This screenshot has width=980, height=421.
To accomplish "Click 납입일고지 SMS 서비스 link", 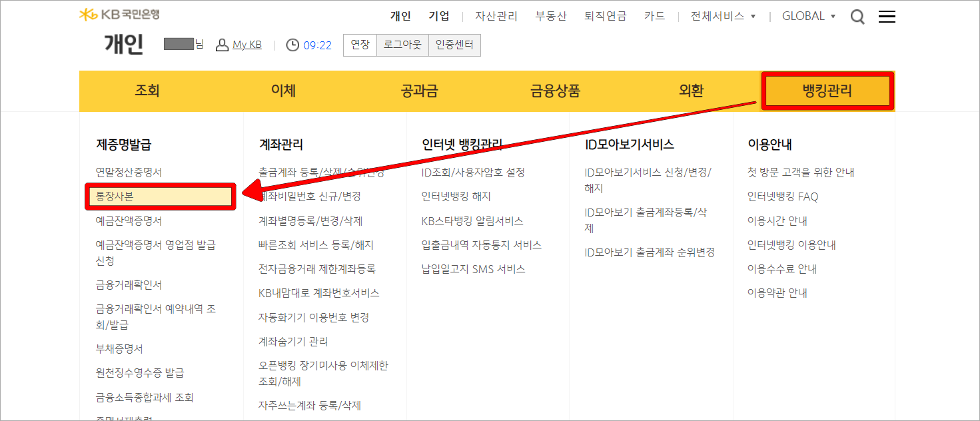I will pos(474,269).
